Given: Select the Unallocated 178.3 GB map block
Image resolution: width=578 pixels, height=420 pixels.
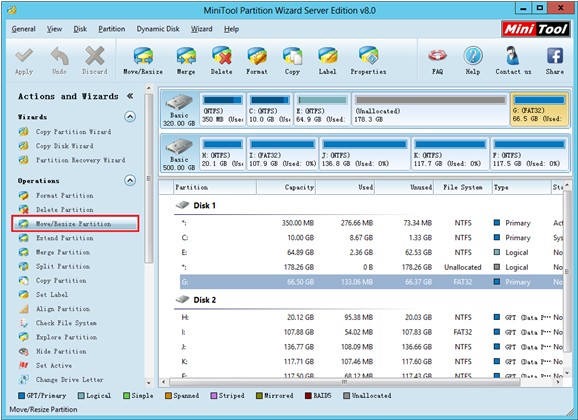Looking at the screenshot, I should click(430, 110).
